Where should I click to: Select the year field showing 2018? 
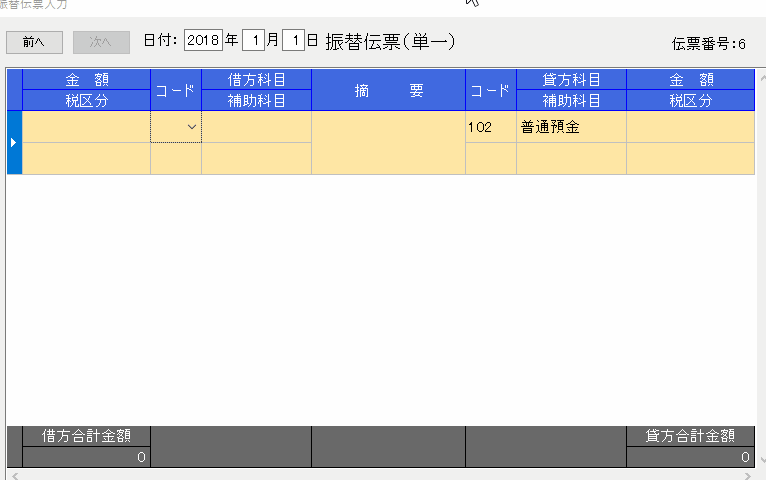[203, 41]
